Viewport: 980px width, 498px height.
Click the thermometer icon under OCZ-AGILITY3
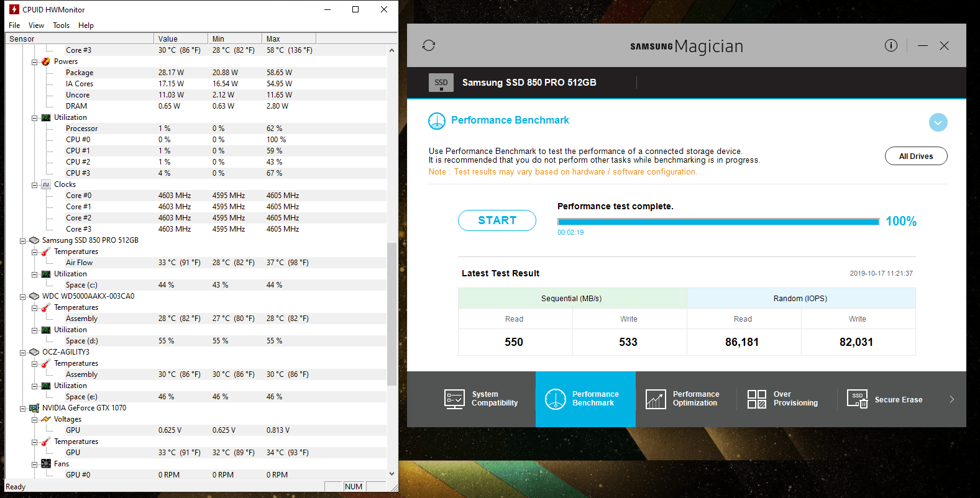[46, 363]
